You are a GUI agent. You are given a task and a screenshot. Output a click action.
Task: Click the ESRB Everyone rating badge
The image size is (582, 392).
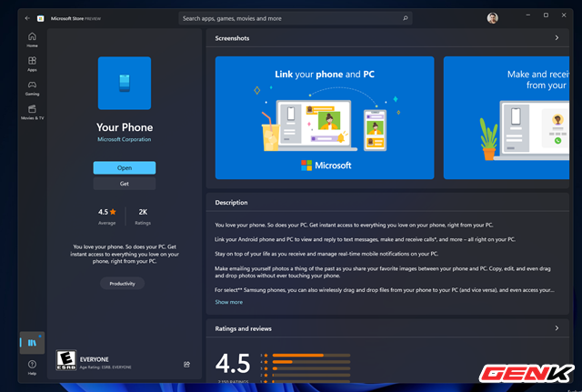pyautogui.click(x=66, y=359)
